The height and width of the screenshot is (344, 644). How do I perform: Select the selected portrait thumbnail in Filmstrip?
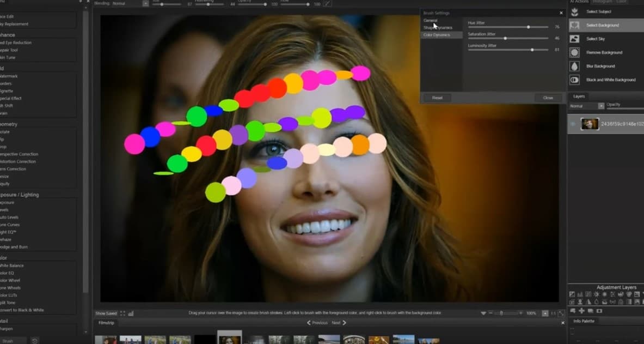coord(229,339)
